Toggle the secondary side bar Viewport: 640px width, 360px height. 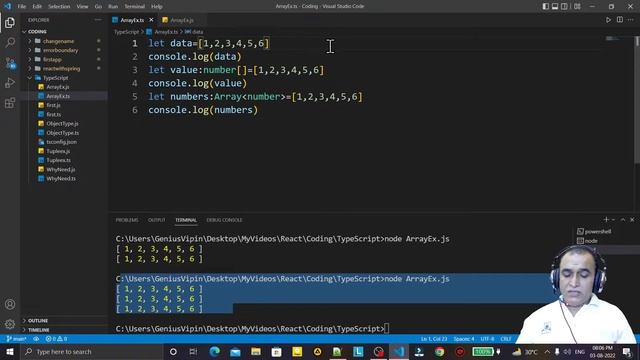(564, 6)
